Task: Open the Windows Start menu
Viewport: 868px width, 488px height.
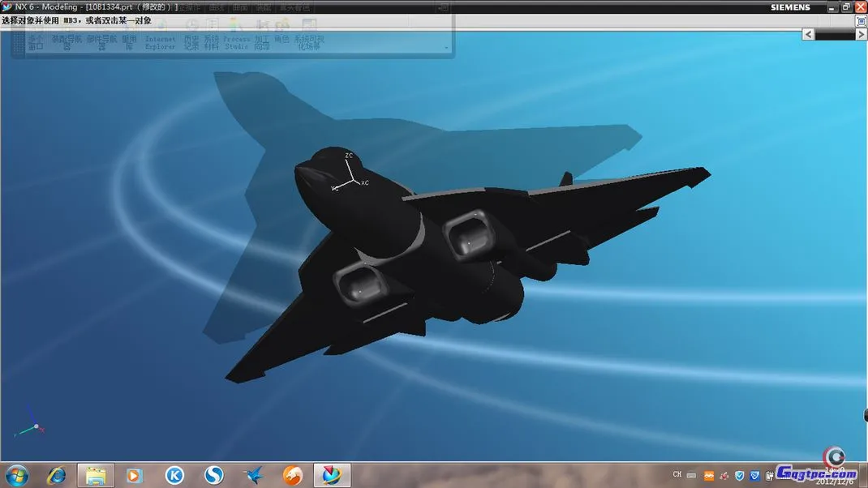Action: coord(16,474)
